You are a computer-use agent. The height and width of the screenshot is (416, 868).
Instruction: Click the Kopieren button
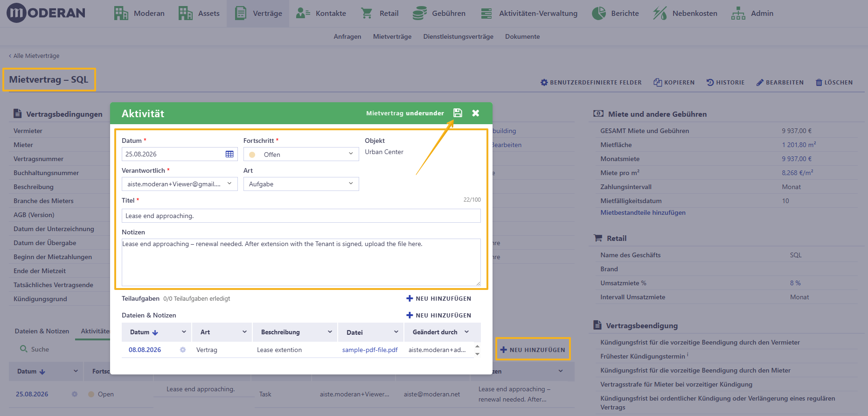tap(674, 82)
